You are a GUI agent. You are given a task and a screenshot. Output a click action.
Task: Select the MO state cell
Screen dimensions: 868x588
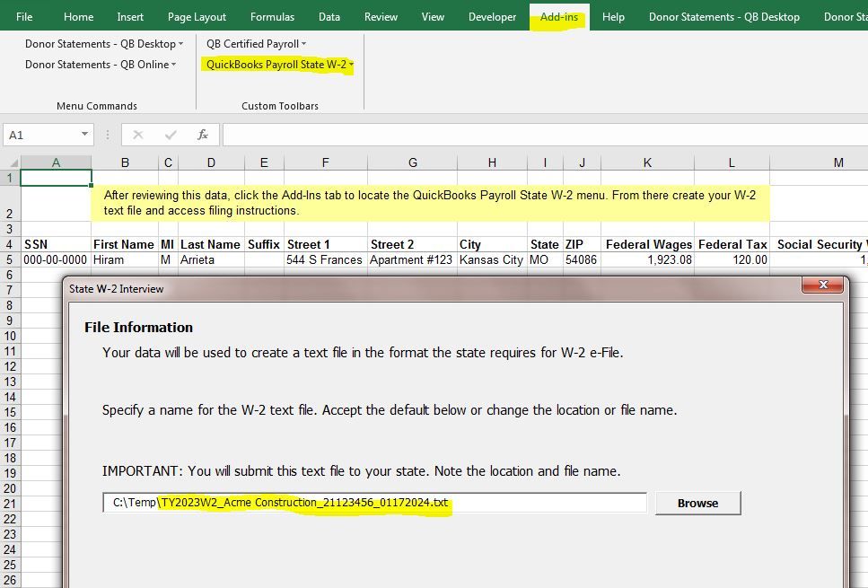pyautogui.click(x=545, y=259)
